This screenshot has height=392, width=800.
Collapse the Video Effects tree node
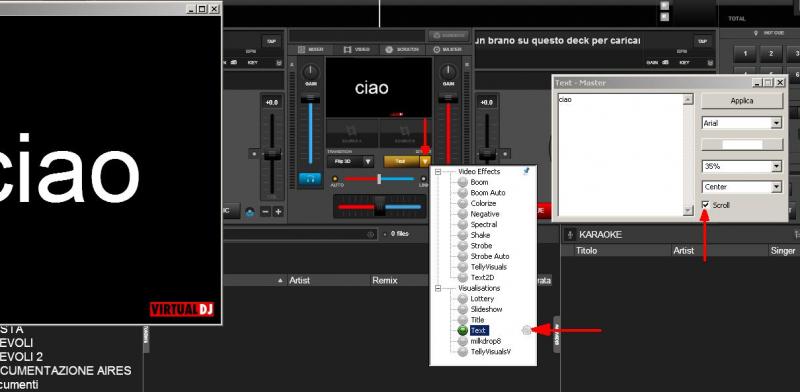(x=438, y=172)
